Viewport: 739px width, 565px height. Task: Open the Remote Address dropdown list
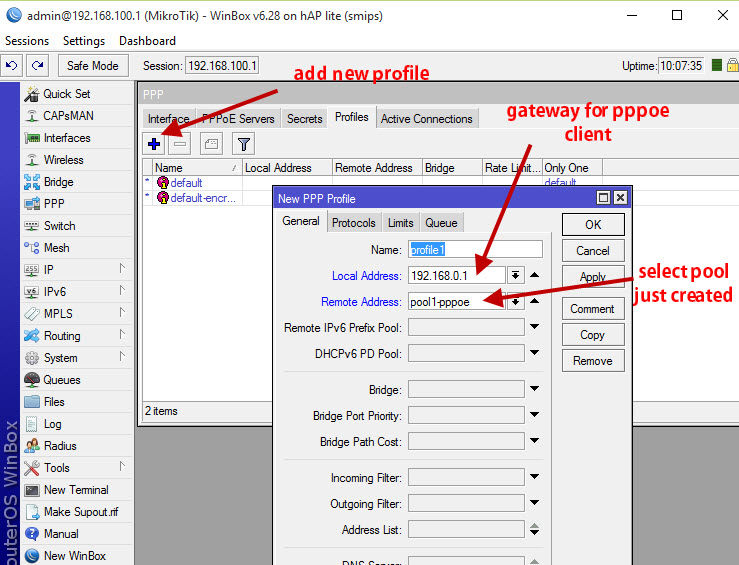click(516, 301)
